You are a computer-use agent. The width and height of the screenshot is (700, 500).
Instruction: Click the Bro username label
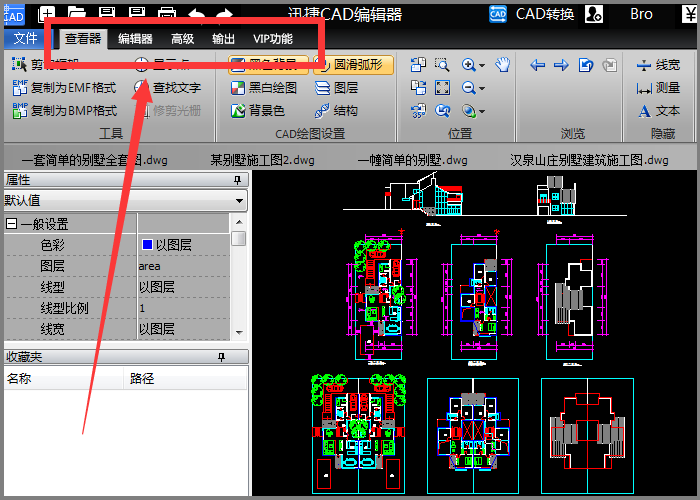click(x=641, y=14)
